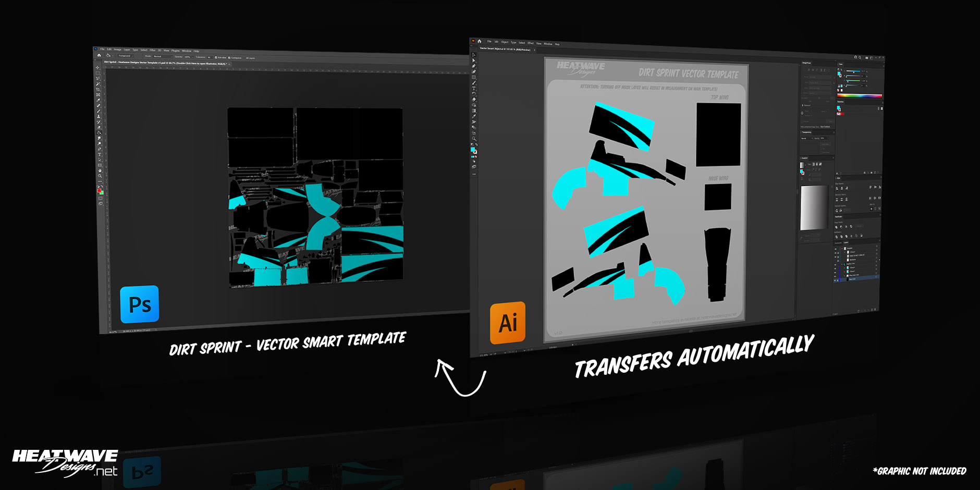Select the Rotate tool in Illustrator

pyautogui.click(x=474, y=94)
